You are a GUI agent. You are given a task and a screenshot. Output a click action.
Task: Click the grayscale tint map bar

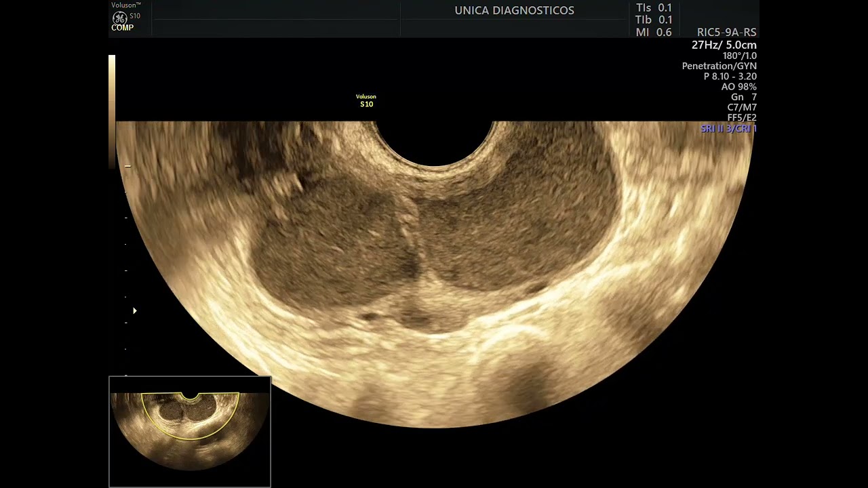point(112,111)
